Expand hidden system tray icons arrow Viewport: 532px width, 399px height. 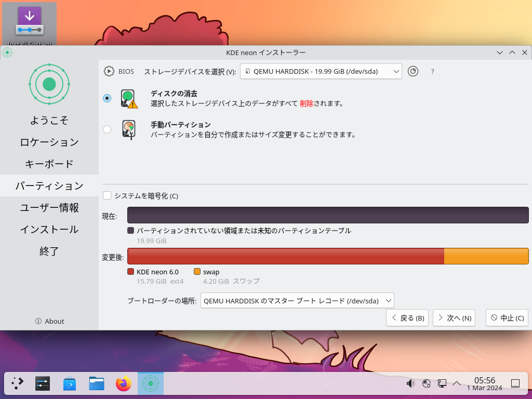[x=457, y=383]
